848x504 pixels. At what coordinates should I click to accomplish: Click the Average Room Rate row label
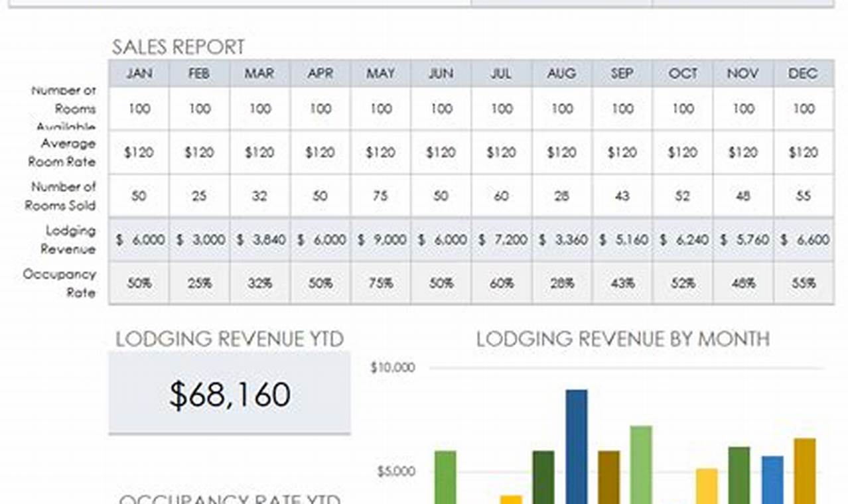pyautogui.click(x=63, y=153)
